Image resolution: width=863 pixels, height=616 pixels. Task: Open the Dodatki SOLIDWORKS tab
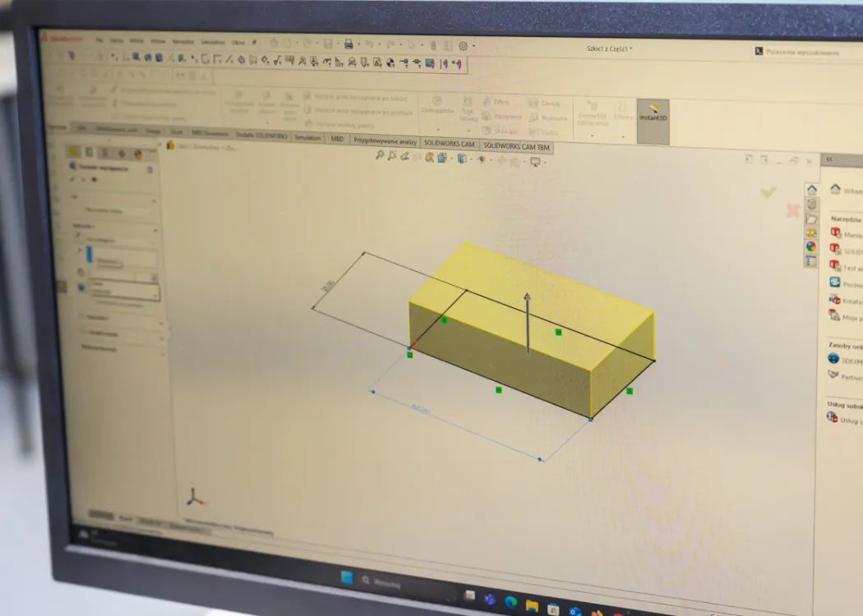click(261, 136)
